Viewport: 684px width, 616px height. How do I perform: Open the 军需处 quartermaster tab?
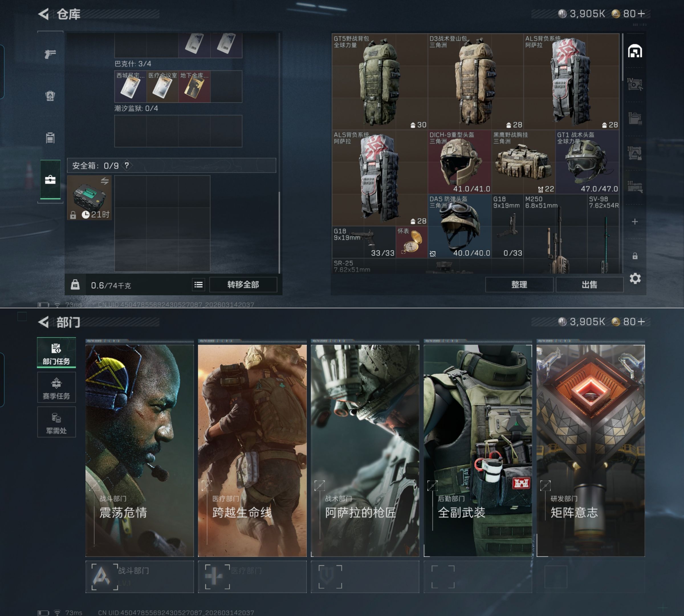pos(56,422)
